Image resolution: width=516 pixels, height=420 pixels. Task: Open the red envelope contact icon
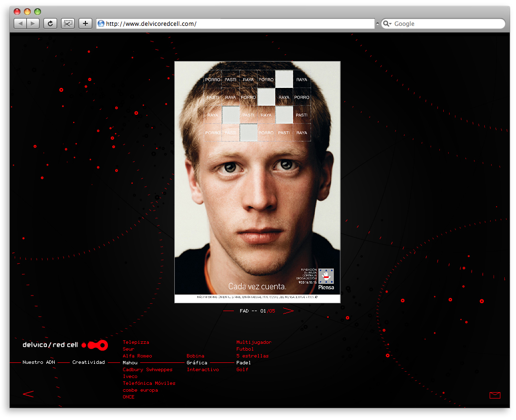(x=495, y=395)
